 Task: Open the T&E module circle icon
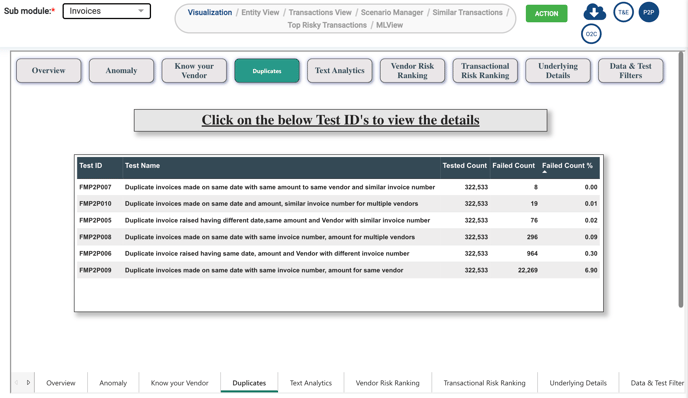624,12
